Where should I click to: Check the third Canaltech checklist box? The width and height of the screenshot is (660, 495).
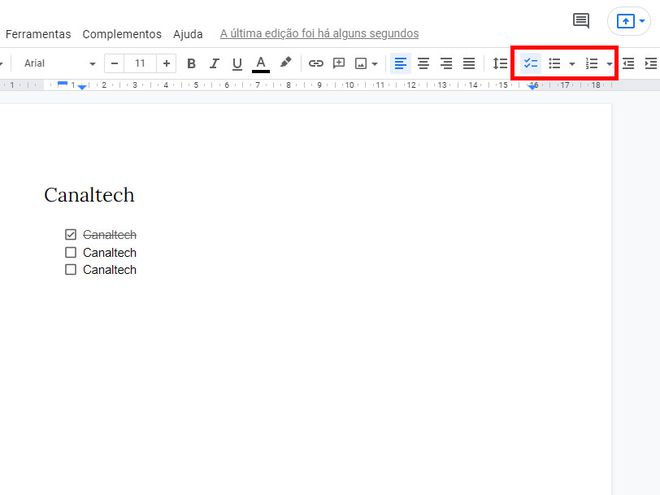click(x=71, y=269)
